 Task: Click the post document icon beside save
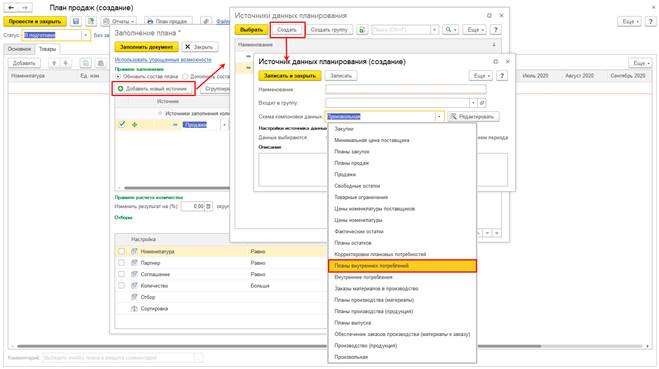click(x=91, y=21)
